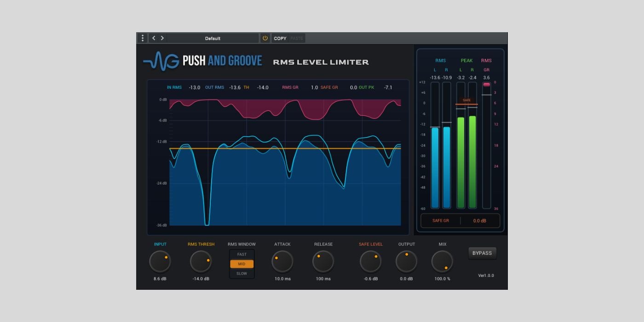Click the PEAK left channel meter

pos(461,145)
